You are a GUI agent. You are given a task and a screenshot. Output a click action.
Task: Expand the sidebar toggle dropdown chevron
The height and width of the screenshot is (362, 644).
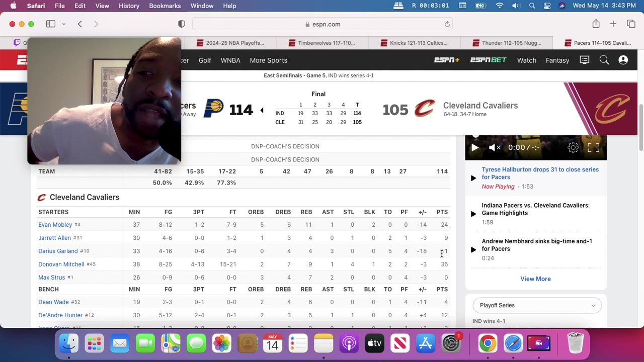tap(64, 24)
